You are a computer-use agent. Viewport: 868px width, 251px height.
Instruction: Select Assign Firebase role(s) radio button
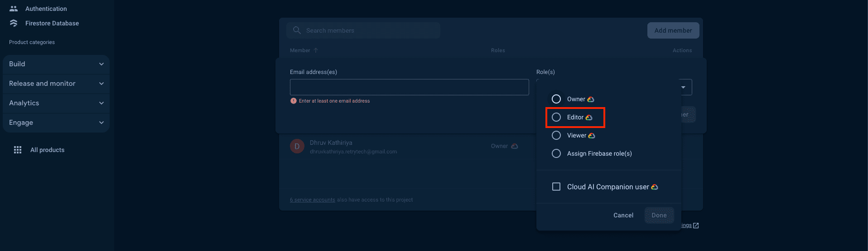click(x=556, y=153)
